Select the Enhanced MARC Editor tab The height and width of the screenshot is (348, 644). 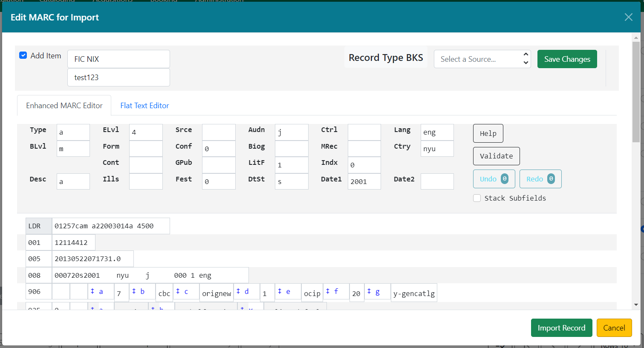[x=64, y=105]
